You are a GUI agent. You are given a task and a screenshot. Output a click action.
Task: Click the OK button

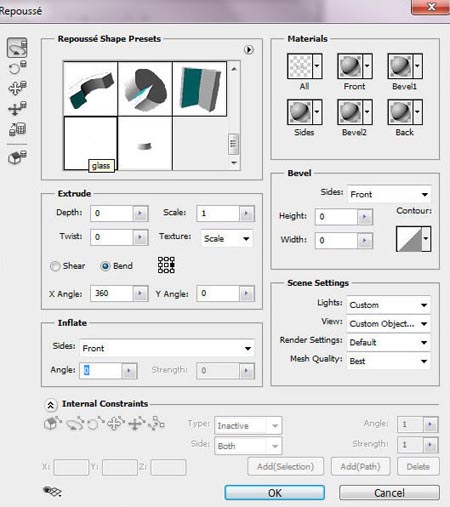[x=274, y=493]
